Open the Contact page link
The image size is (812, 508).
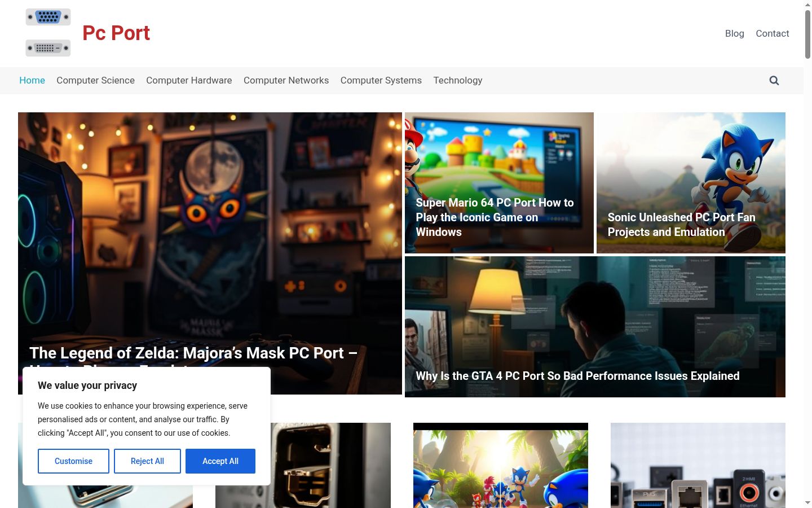[x=772, y=33]
